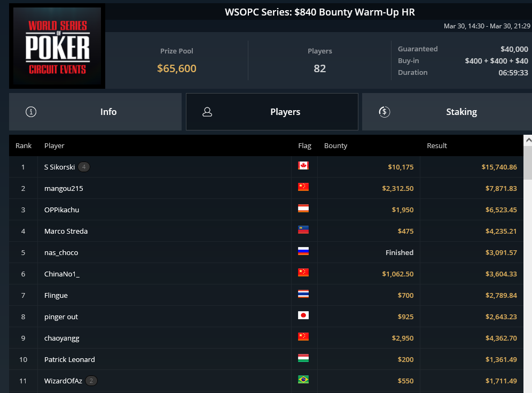
Task: Sort by the Rank column header
Action: pos(24,146)
